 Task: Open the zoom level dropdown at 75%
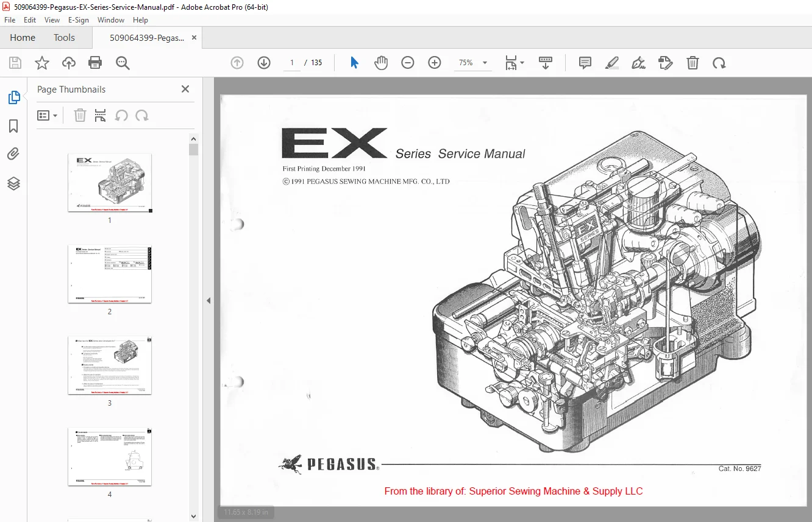point(474,63)
